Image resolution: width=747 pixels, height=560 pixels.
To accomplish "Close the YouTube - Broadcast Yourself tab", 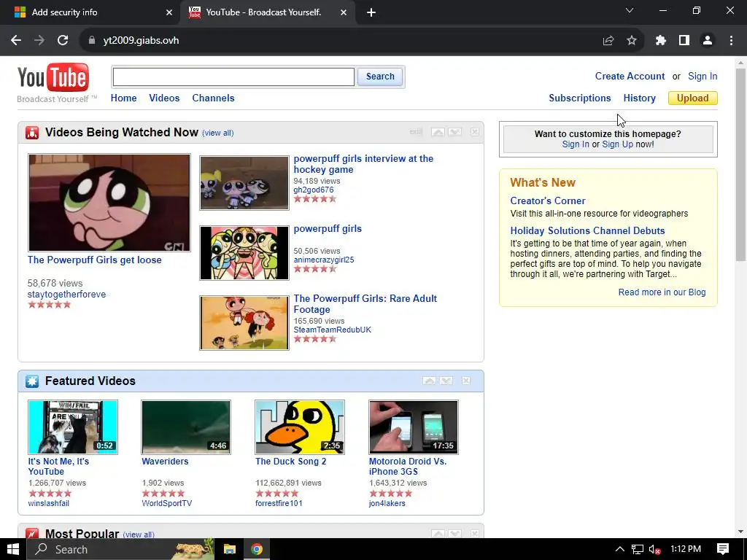I will click(344, 13).
